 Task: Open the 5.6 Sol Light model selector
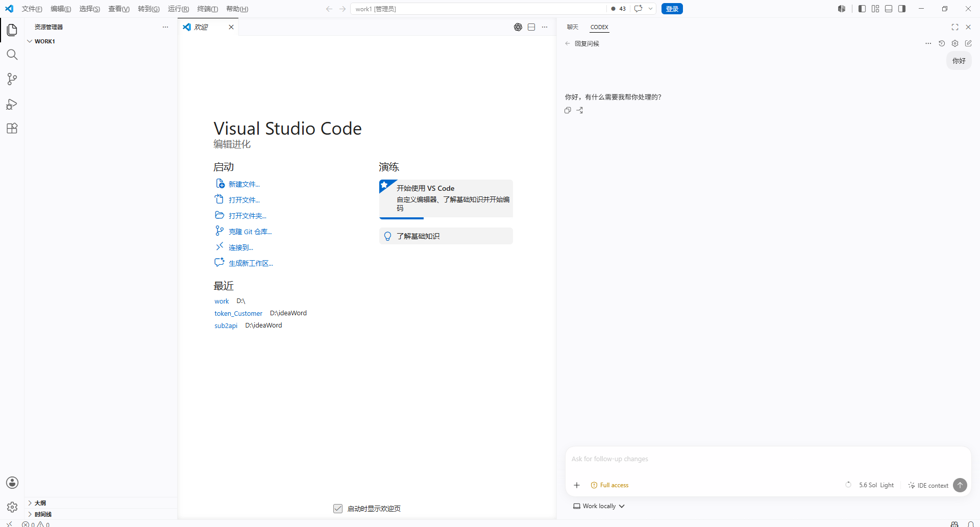(876, 485)
